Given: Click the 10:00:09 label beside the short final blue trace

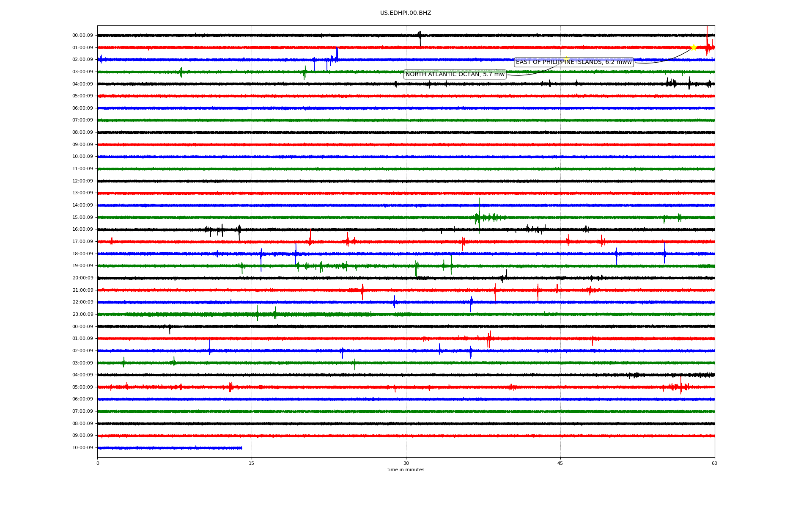Looking at the screenshot, I should 82,448.
